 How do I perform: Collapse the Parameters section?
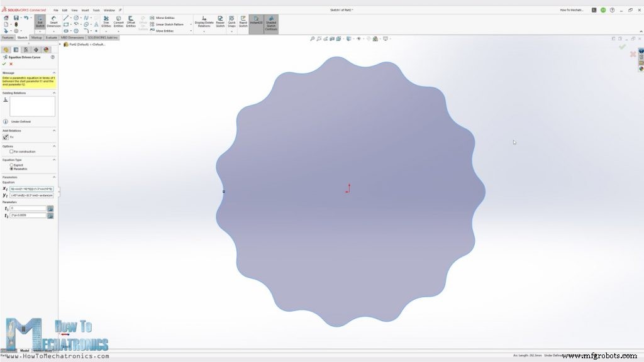[x=54, y=177]
